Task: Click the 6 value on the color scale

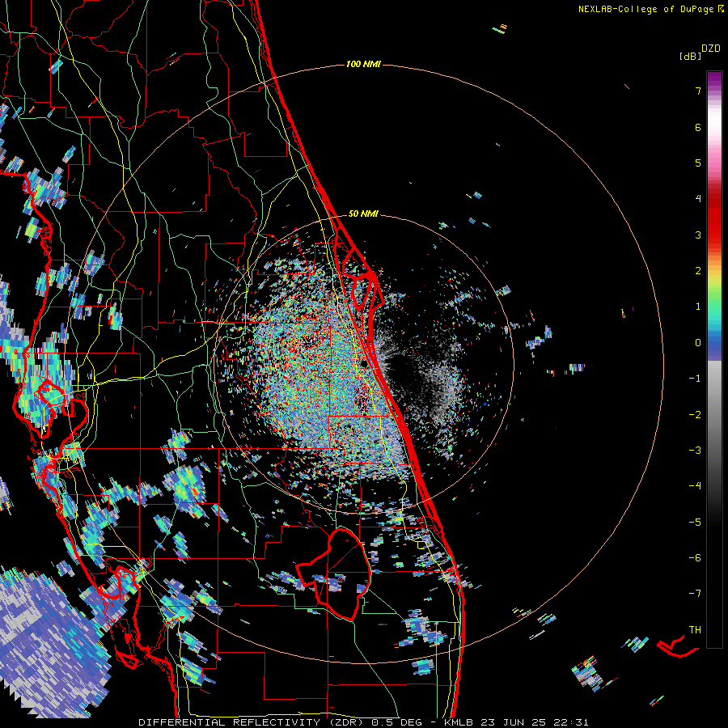Action: 698,127
